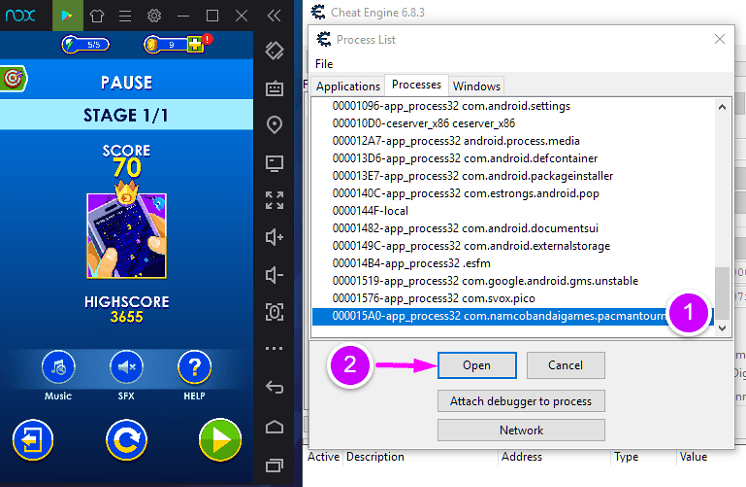The height and width of the screenshot is (487, 746).
Task: Toggle the SFX sound button
Action: tap(127, 367)
